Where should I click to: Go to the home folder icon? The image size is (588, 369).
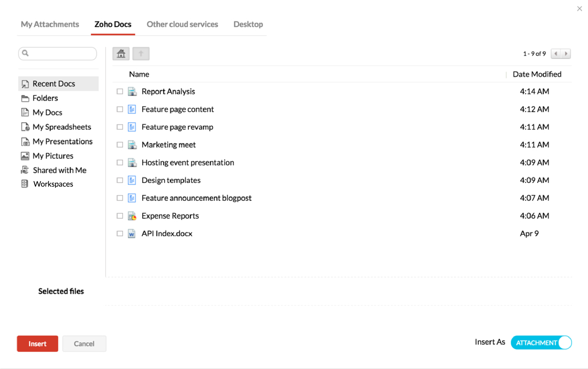(121, 54)
